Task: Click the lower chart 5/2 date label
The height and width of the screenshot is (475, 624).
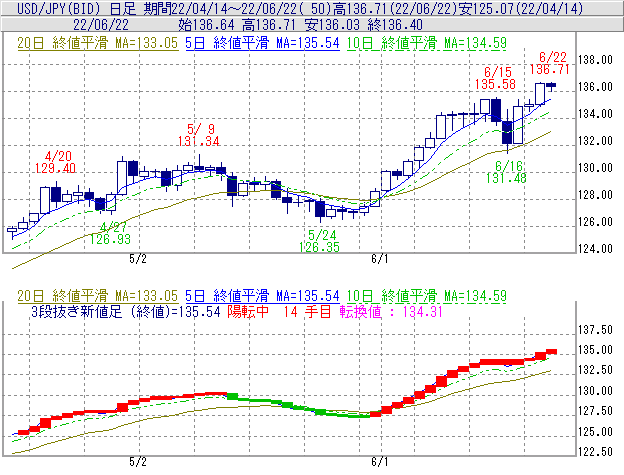Action: pos(138,462)
